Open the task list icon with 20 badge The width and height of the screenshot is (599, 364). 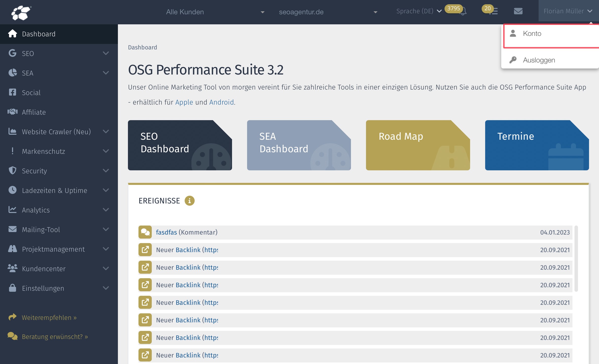click(x=494, y=11)
